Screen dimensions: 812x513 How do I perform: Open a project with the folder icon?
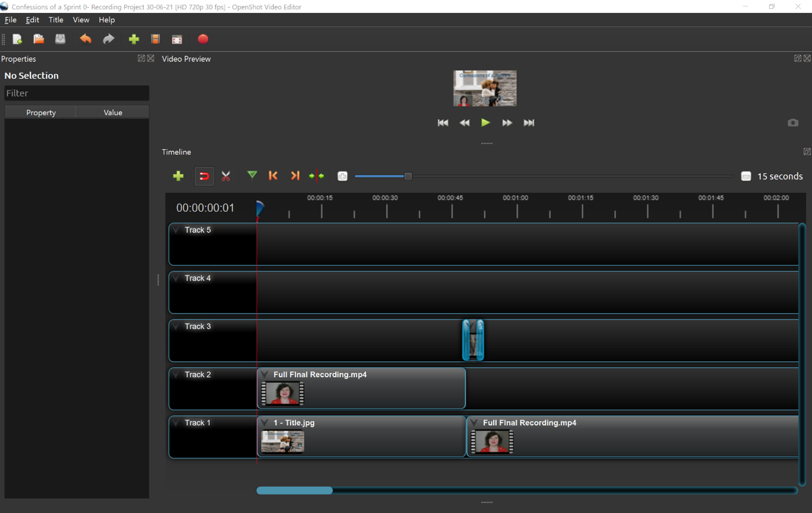point(39,39)
